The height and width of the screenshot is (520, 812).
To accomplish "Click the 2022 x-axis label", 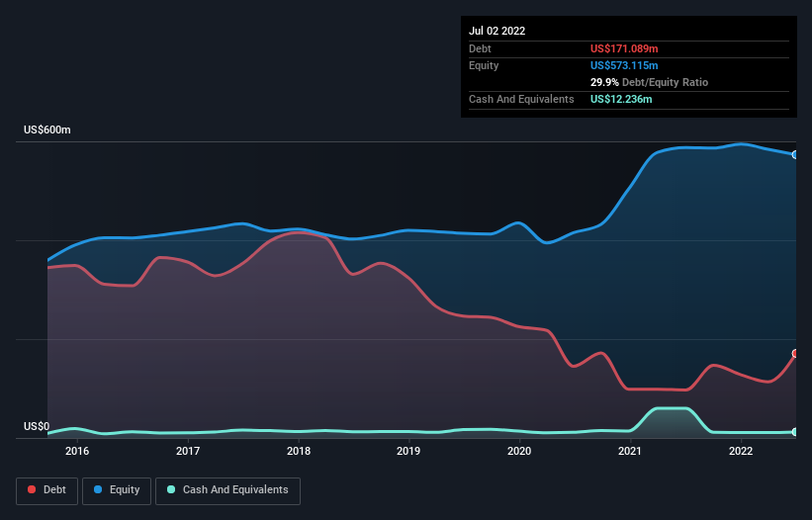I will 741,451.
